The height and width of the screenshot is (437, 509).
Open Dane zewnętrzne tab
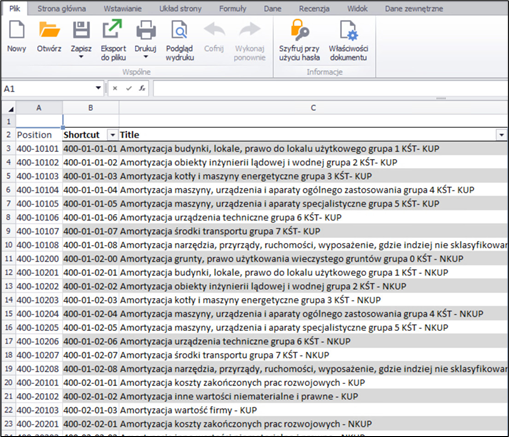coord(414,9)
